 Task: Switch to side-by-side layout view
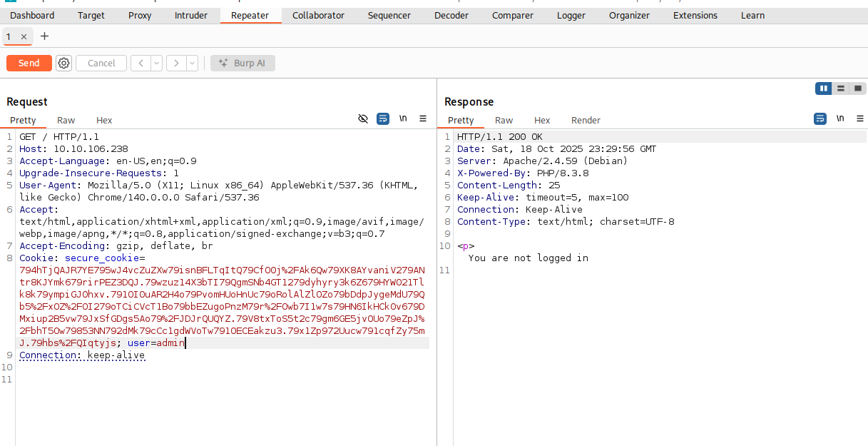[x=824, y=88]
